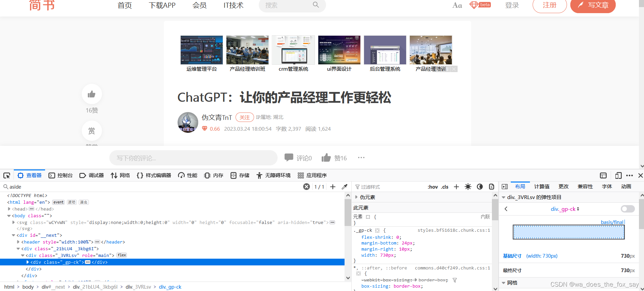Click the 写下你的评论 comment input field
Screen dimensions: 644x291
(x=193, y=158)
